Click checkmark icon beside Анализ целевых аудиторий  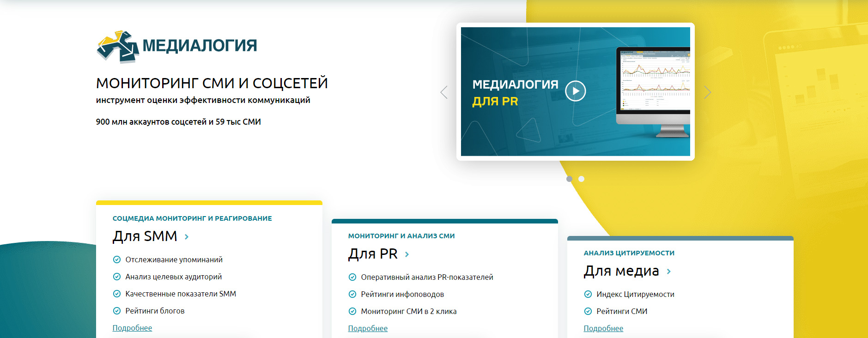tap(117, 277)
